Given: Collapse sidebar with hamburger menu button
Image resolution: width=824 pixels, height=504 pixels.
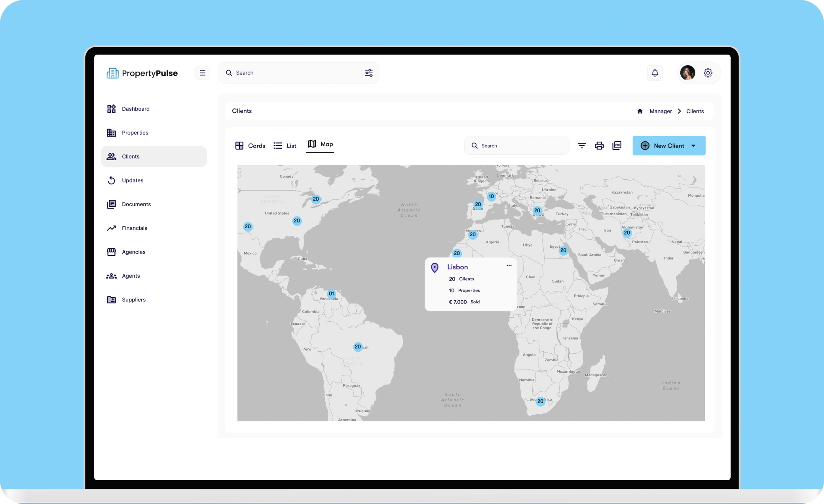Looking at the screenshot, I should click(203, 73).
